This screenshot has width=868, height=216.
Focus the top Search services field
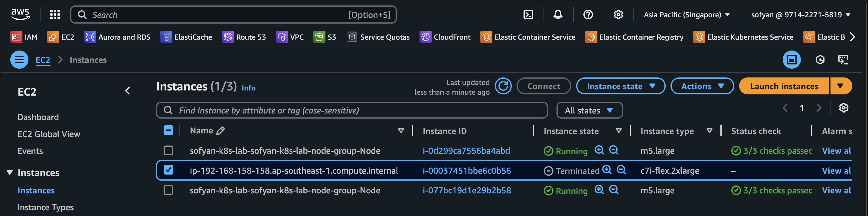click(233, 15)
